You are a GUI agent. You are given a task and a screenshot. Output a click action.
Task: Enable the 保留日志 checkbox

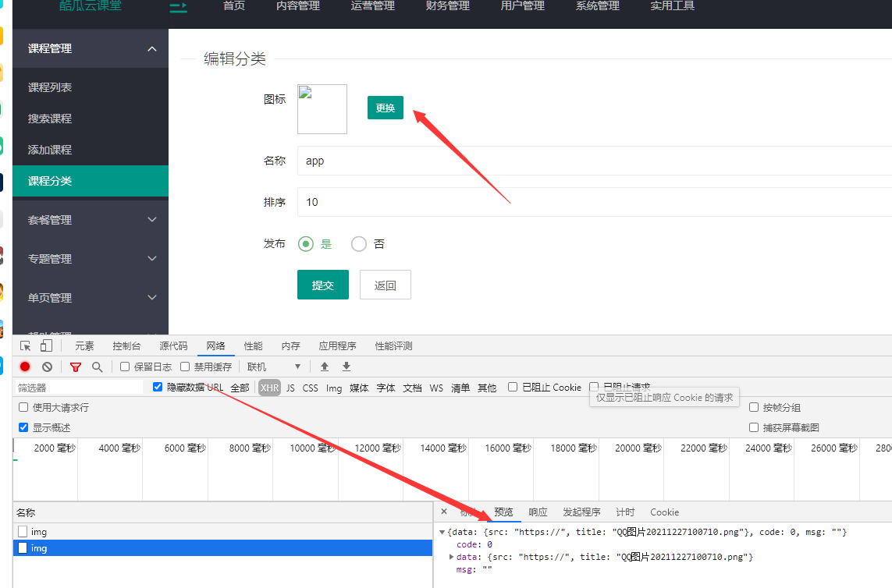coord(125,367)
